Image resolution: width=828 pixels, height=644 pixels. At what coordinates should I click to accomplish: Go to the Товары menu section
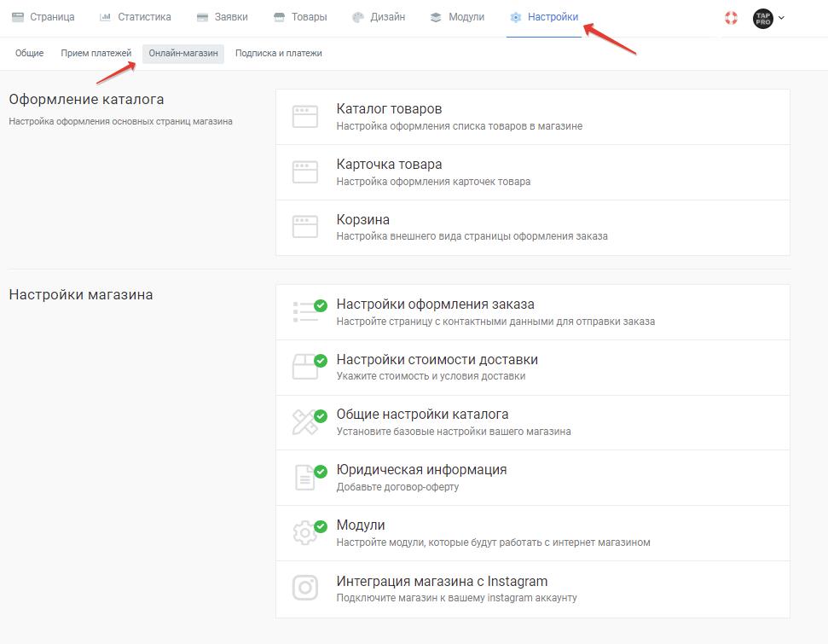pos(300,17)
